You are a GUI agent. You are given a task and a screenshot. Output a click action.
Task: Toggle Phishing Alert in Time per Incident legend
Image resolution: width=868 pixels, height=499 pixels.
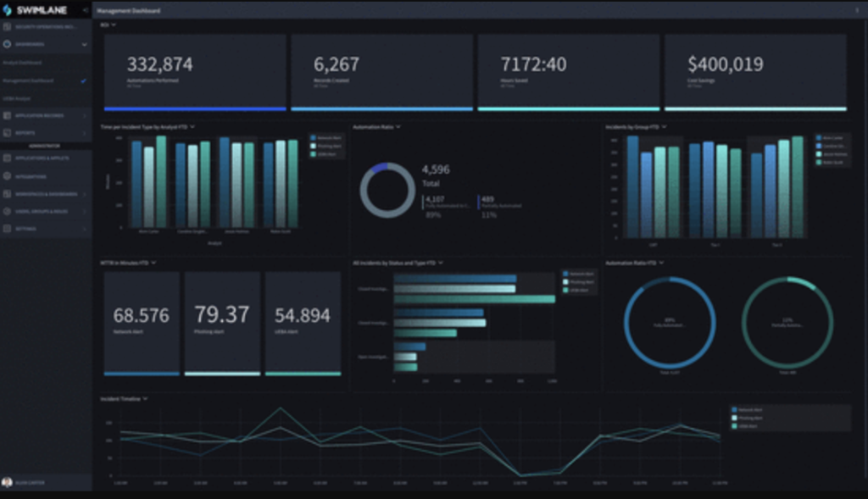(x=326, y=146)
